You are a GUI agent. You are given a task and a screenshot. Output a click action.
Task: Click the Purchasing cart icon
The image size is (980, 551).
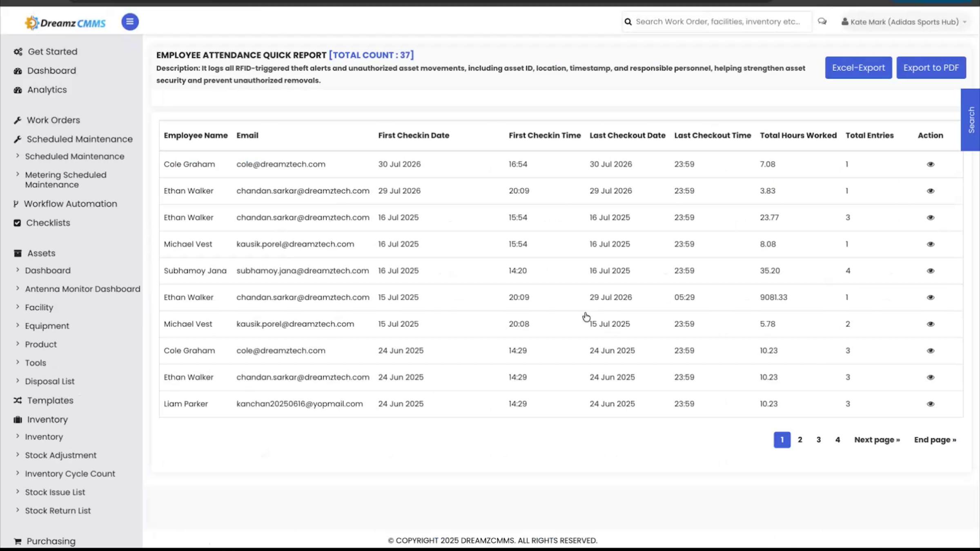point(18,542)
